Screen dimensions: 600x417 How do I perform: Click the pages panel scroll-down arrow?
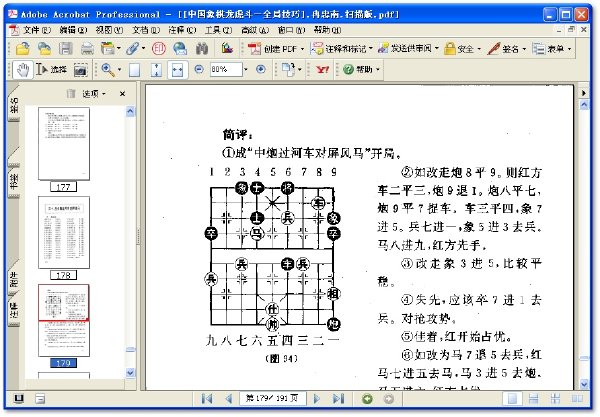[130, 373]
